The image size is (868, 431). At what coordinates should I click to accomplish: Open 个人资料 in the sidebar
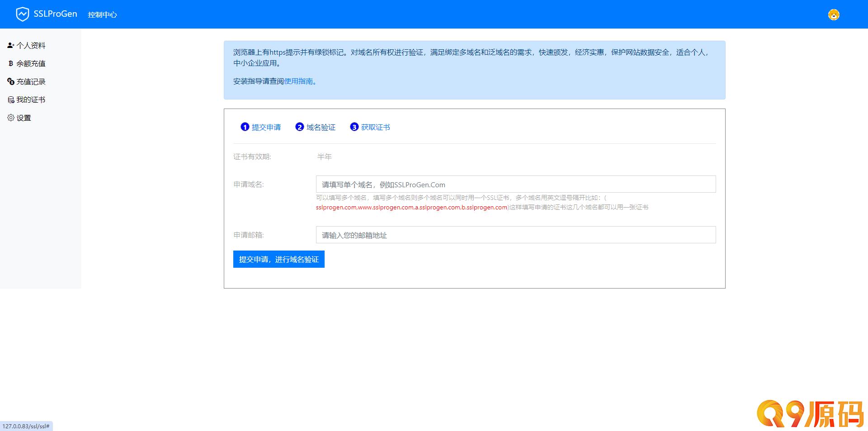[31, 45]
